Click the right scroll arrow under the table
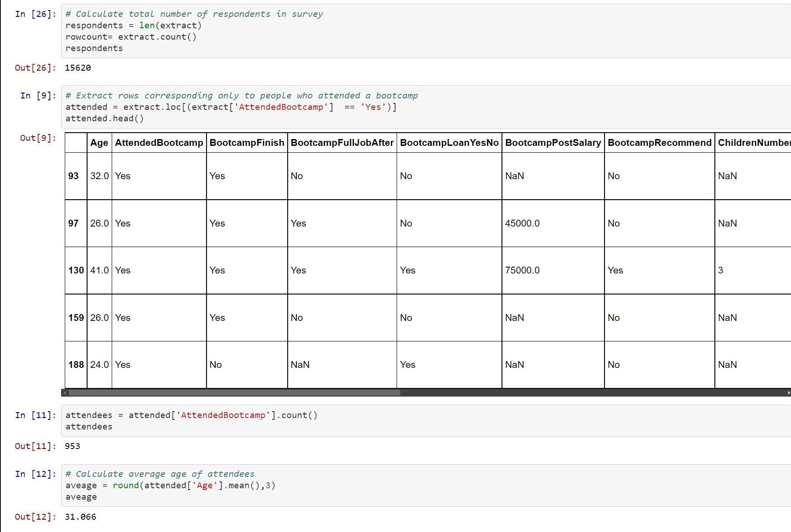This screenshot has height=532, width=791. [788, 393]
